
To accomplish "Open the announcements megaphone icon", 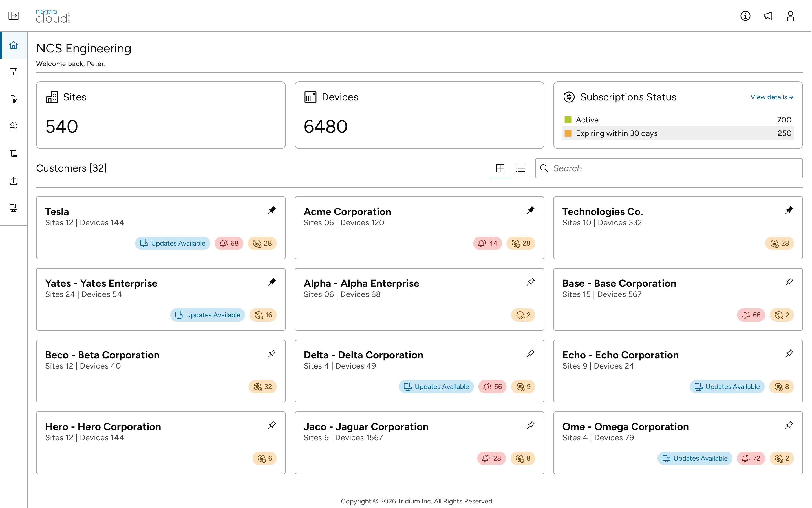I will (x=768, y=16).
